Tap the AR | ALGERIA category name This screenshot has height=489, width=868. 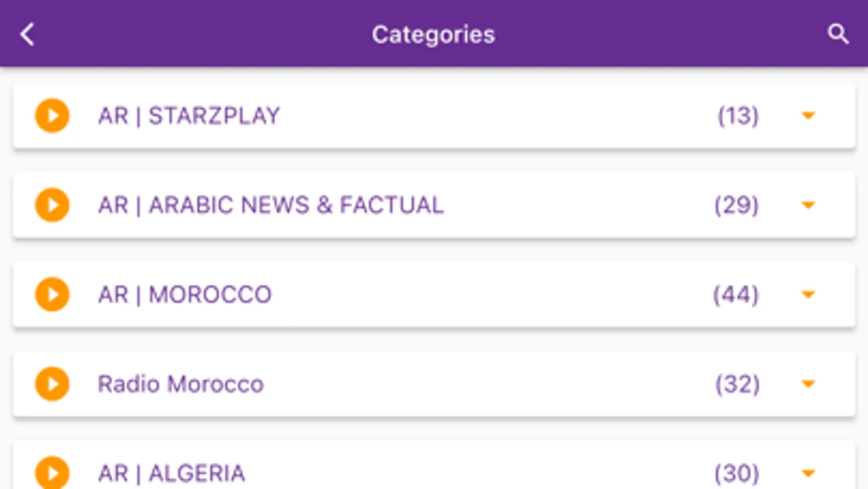pyautogui.click(x=172, y=474)
